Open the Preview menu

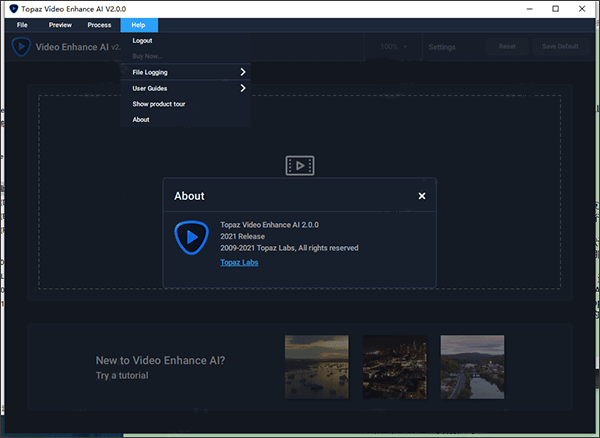tap(60, 25)
